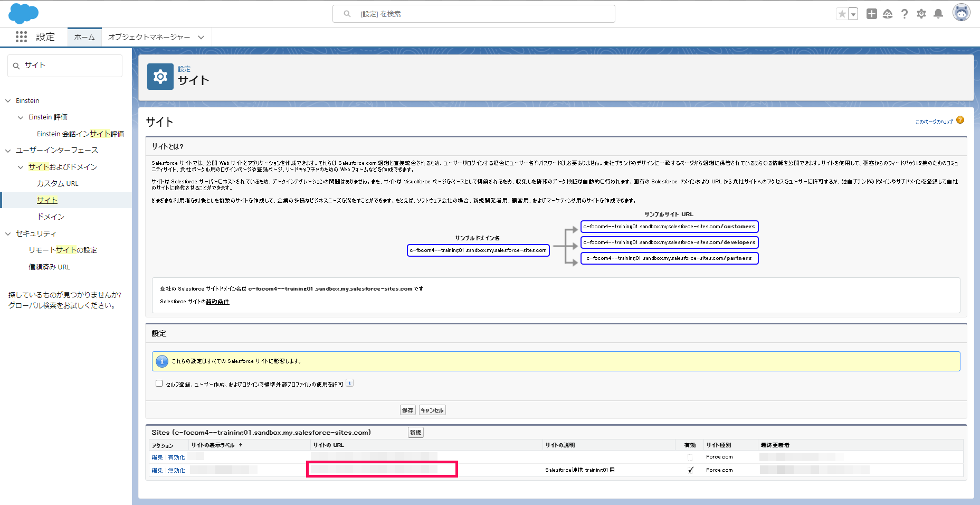
Task: Open 信頼済み URL in sidebar
Action: click(x=49, y=267)
